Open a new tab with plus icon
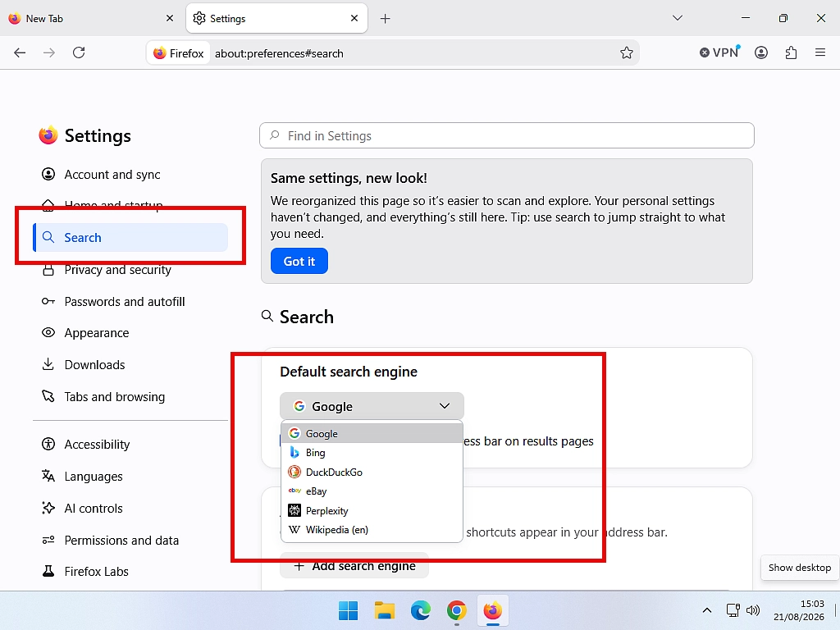Viewport: 840px width, 630px height. coord(385,19)
